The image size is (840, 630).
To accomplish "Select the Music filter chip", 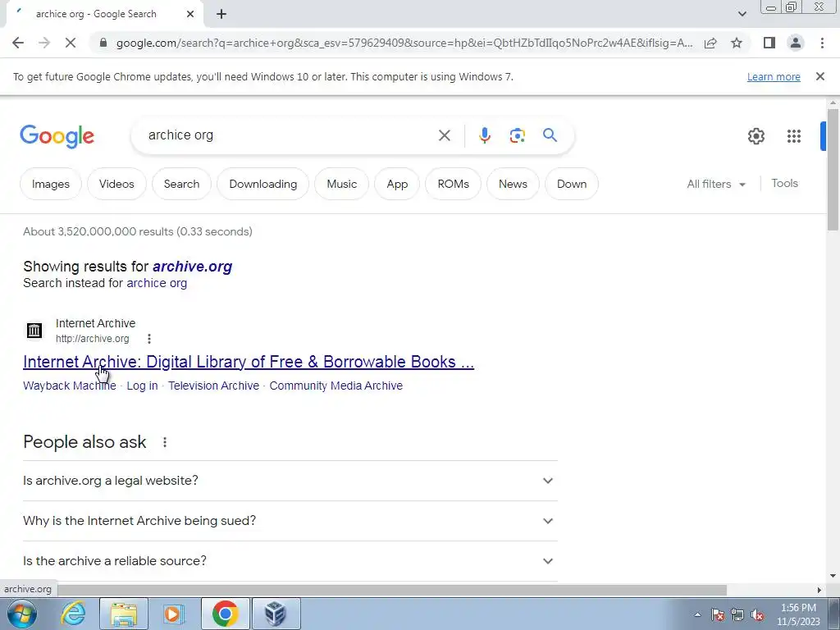I will tap(342, 184).
